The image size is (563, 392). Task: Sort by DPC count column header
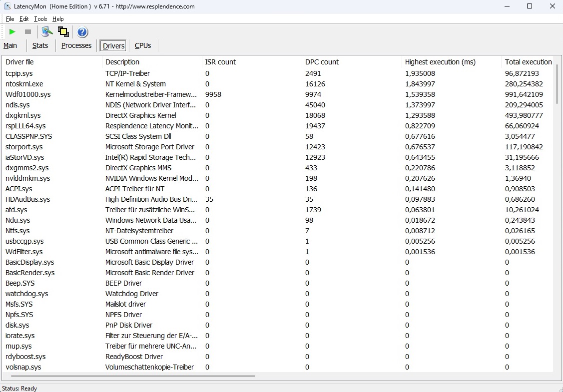click(352, 62)
